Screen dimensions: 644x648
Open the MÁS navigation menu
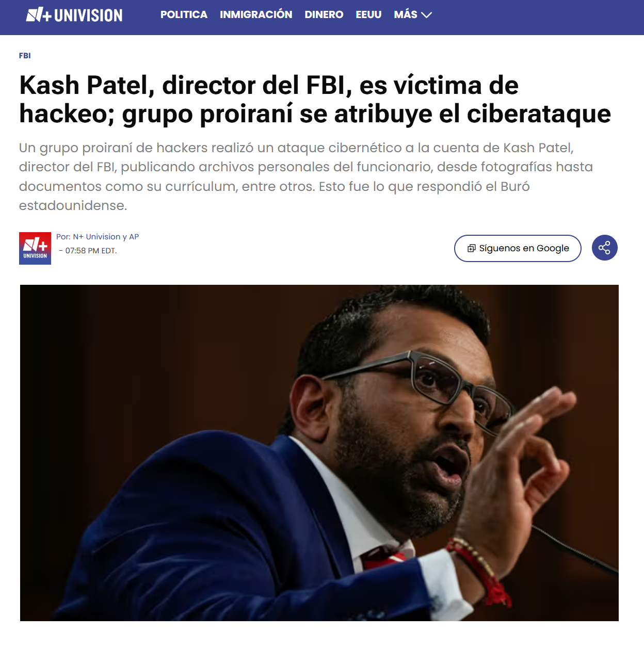pyautogui.click(x=412, y=15)
